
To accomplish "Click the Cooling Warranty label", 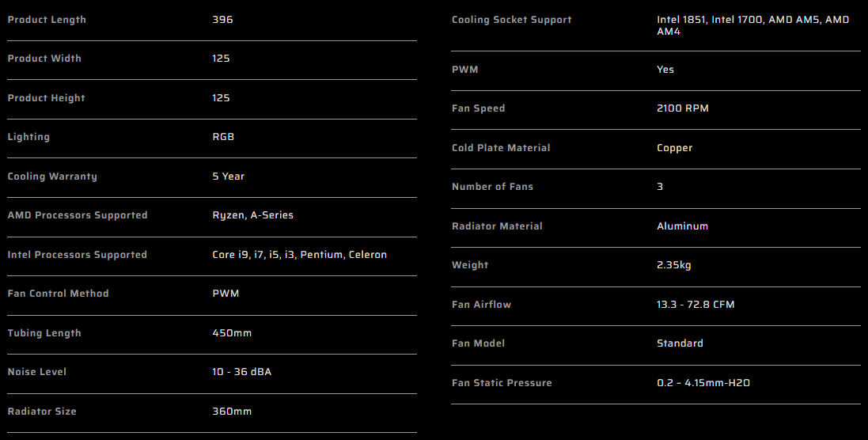I will coord(52,176).
